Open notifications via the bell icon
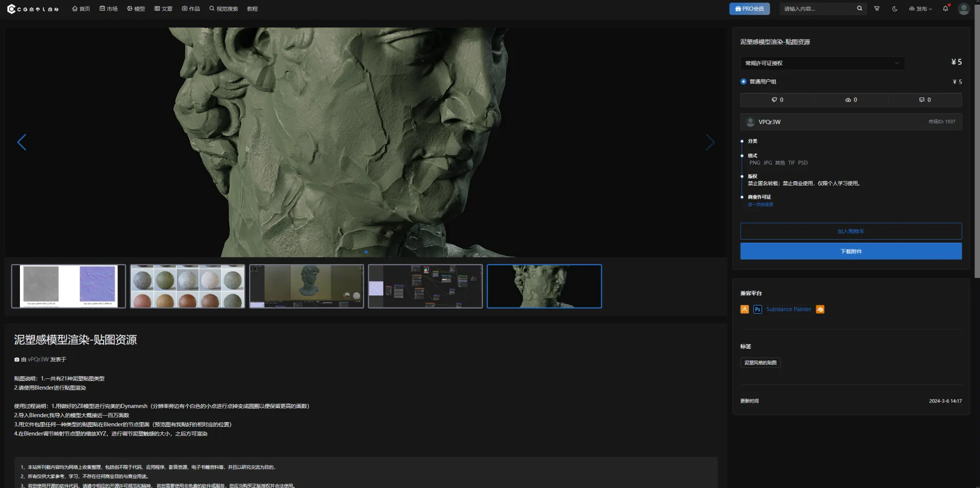Screen dimensions: 980x488 point(945,9)
